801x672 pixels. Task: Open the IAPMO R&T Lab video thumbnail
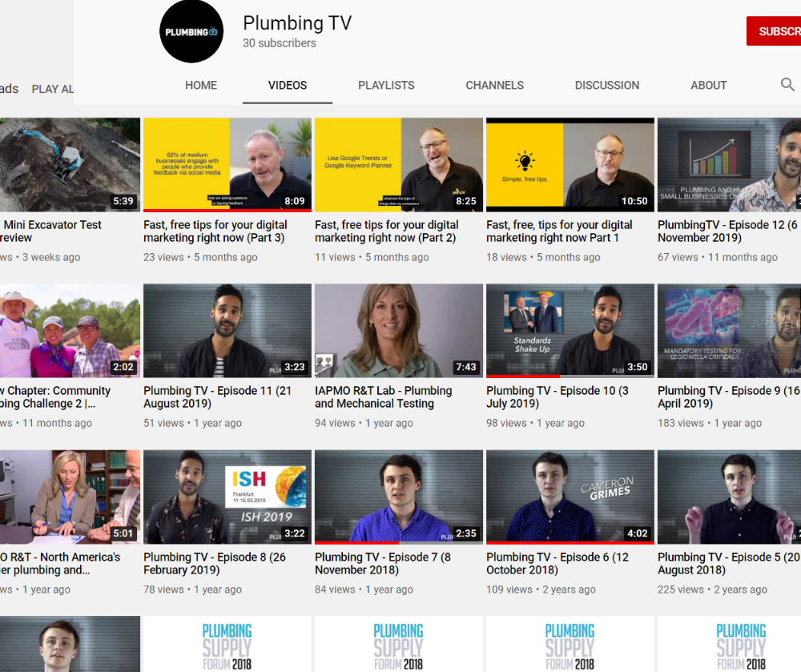pos(399,330)
